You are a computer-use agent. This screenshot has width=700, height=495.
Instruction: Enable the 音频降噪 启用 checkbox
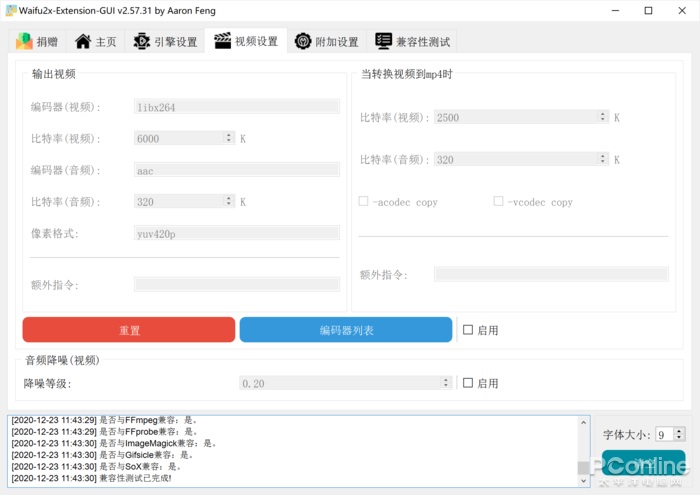pos(468,383)
